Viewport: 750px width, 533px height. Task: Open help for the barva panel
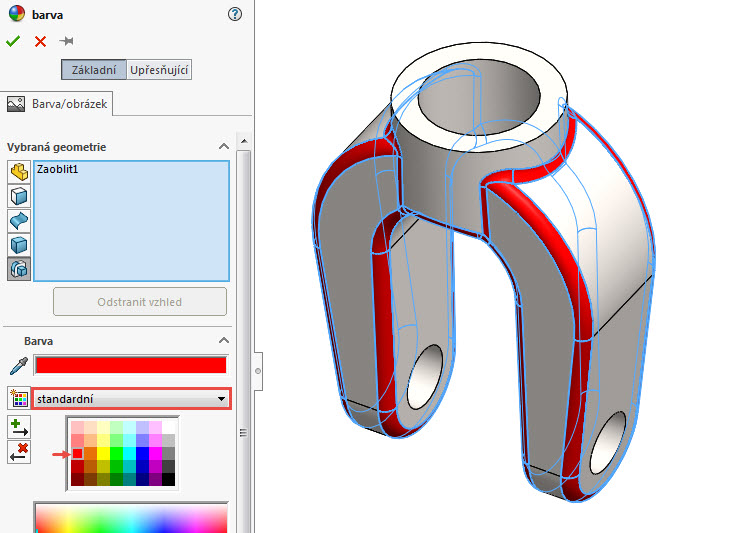(x=234, y=14)
